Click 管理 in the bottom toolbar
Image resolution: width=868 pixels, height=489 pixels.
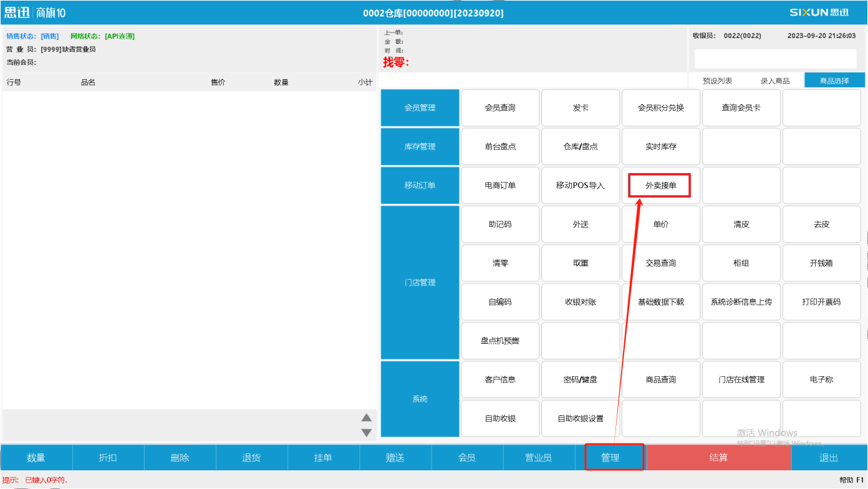click(x=610, y=458)
